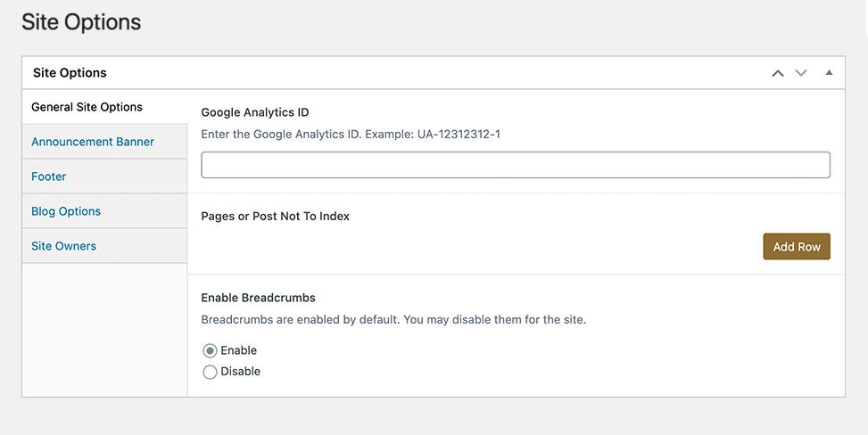This screenshot has height=435, width=868.
Task: Choose the Disable breadcrumbs radio button
Action: click(210, 372)
